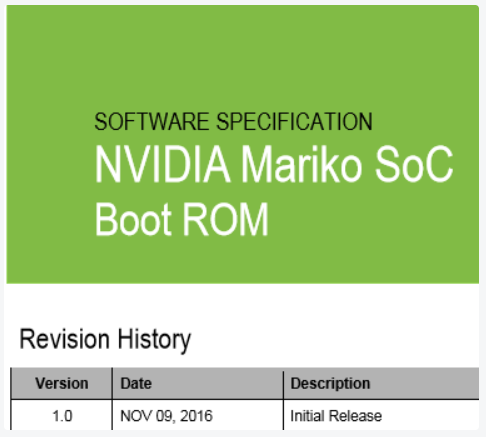Viewport: 486px width, 437px height.
Task: Select the Description column header
Action: 381,383
